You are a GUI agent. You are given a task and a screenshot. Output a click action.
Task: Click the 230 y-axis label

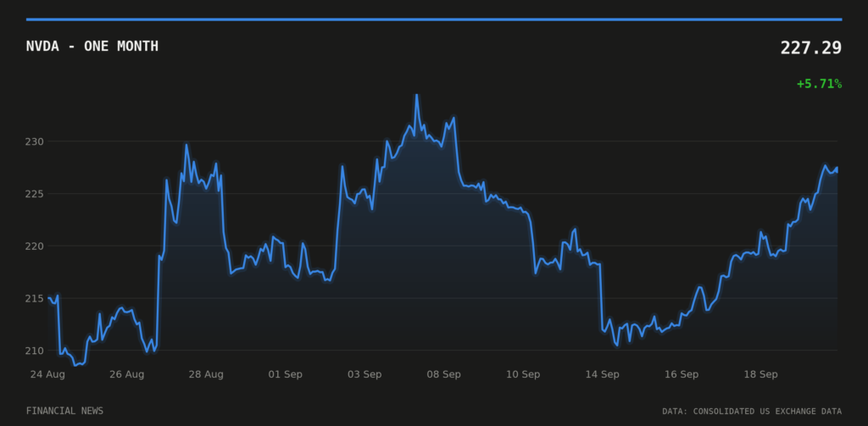(x=36, y=141)
